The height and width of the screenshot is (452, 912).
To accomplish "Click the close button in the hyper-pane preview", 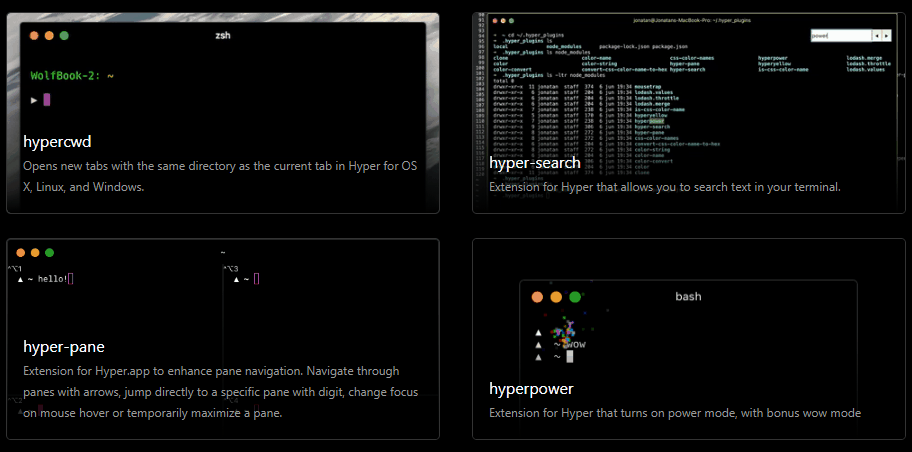I will click(21, 252).
